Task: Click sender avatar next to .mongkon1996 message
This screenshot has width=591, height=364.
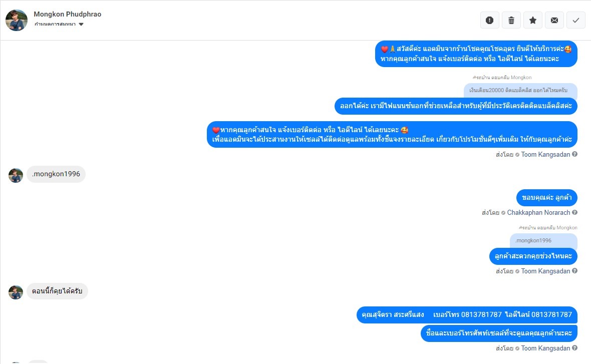Action: pyautogui.click(x=16, y=175)
